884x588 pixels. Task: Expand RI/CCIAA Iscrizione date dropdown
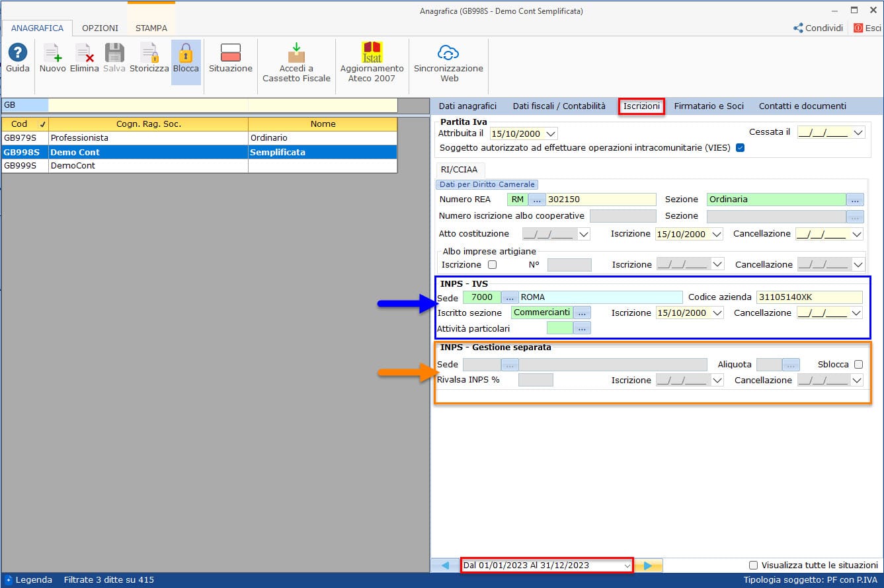[717, 234]
